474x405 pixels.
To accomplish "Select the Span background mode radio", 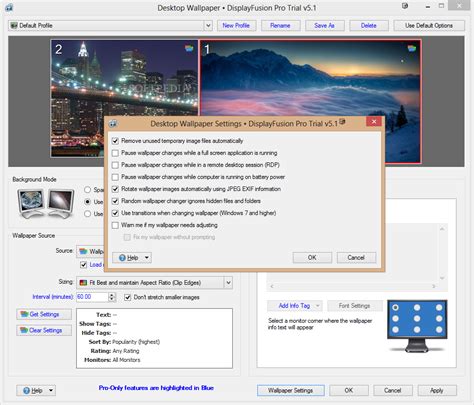I will tap(87, 190).
